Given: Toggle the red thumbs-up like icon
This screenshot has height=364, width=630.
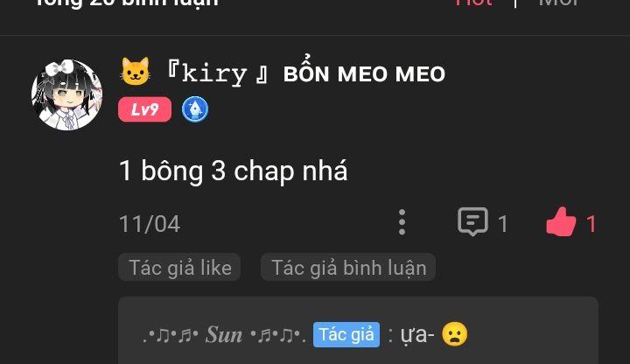Looking at the screenshot, I should pyautogui.click(x=561, y=221).
